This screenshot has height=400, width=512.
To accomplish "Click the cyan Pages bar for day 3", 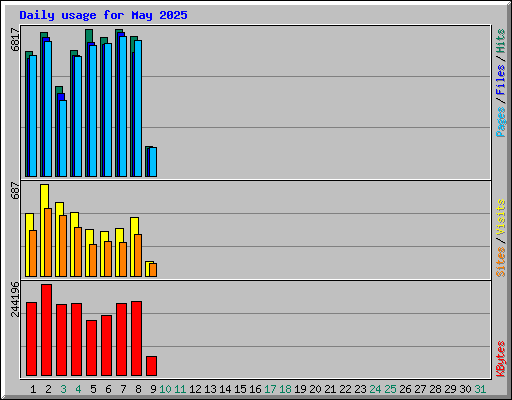I will [63, 138].
